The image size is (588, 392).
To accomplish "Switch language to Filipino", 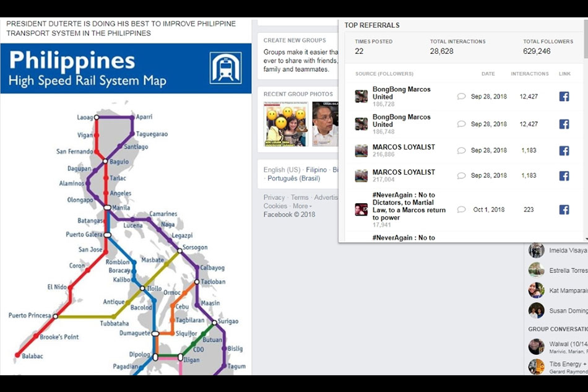I will [x=316, y=170].
